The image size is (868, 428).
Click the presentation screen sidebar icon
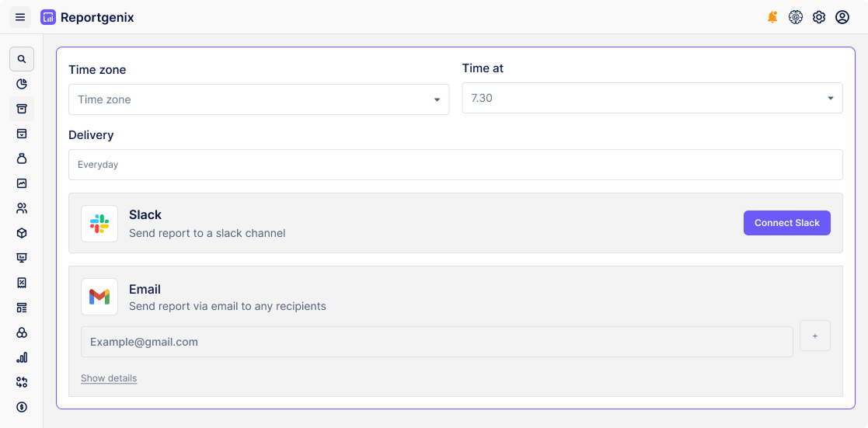tap(22, 258)
